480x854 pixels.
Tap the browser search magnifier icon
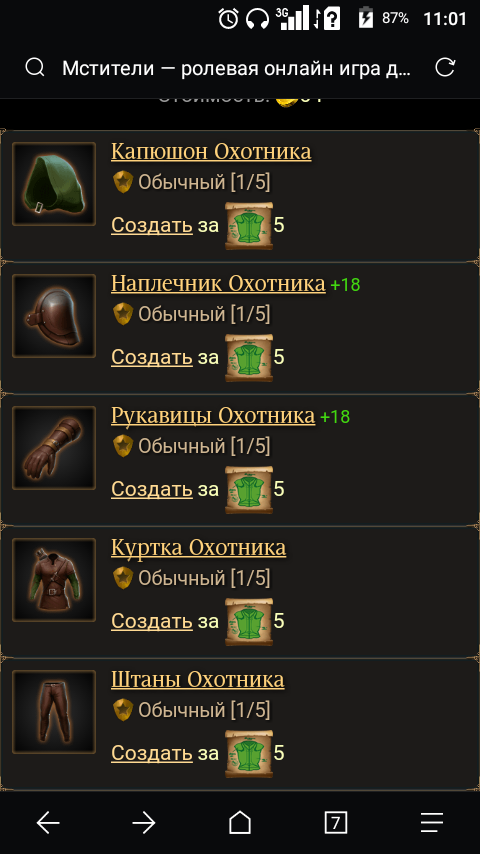click(35, 68)
